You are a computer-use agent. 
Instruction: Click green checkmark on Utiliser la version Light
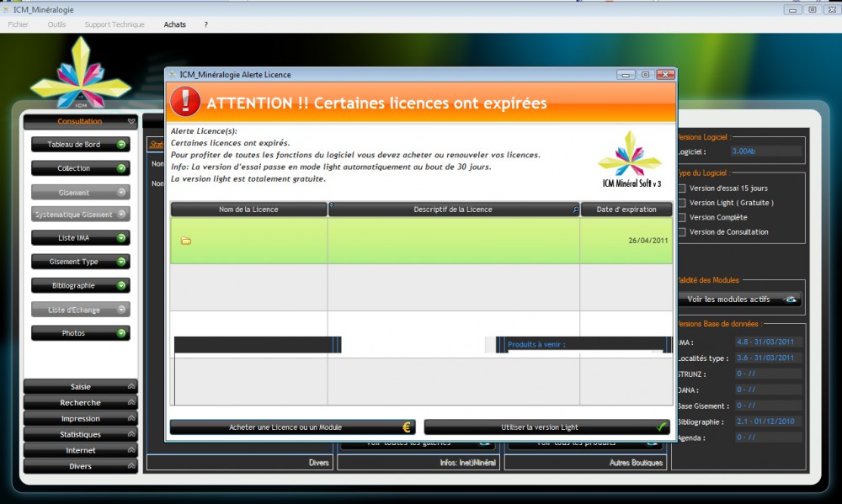(662, 427)
